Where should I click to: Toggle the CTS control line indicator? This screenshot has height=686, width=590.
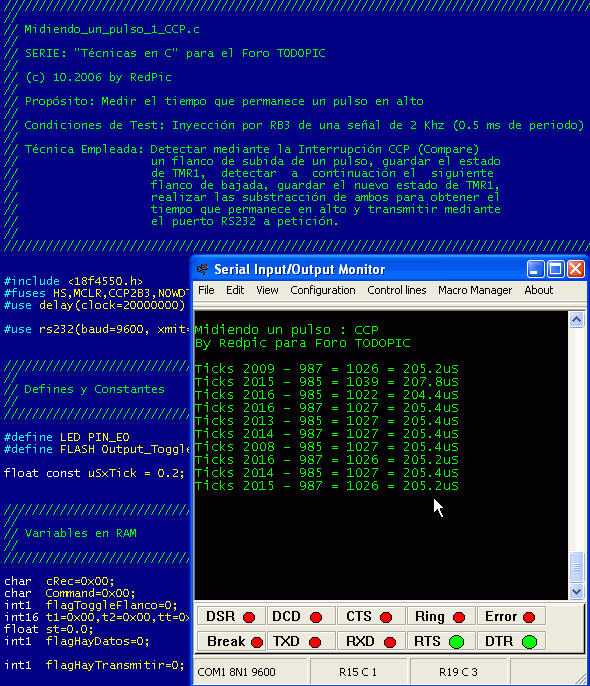coord(386,617)
